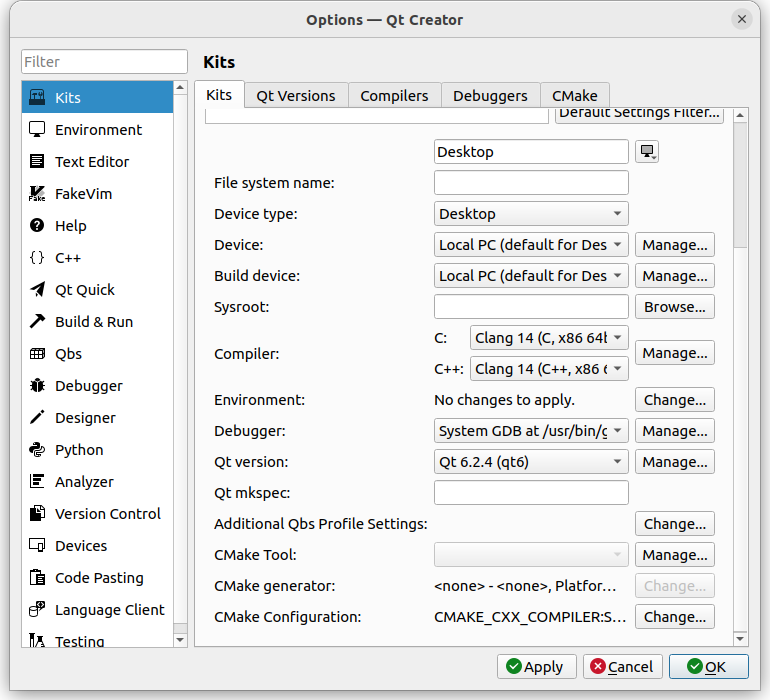Cancel the Options dialog
Viewport: 770px width, 700px height.
(623, 667)
